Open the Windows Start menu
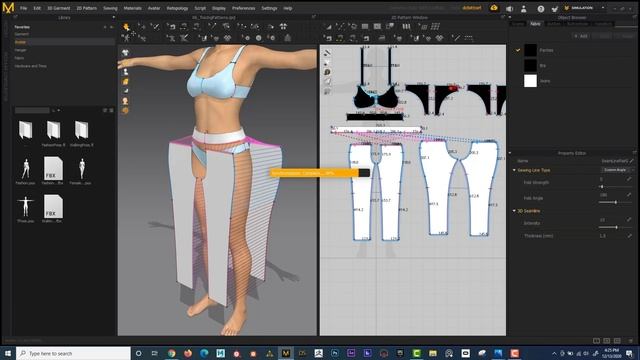Viewport: 640px width, 360px height. point(7,353)
